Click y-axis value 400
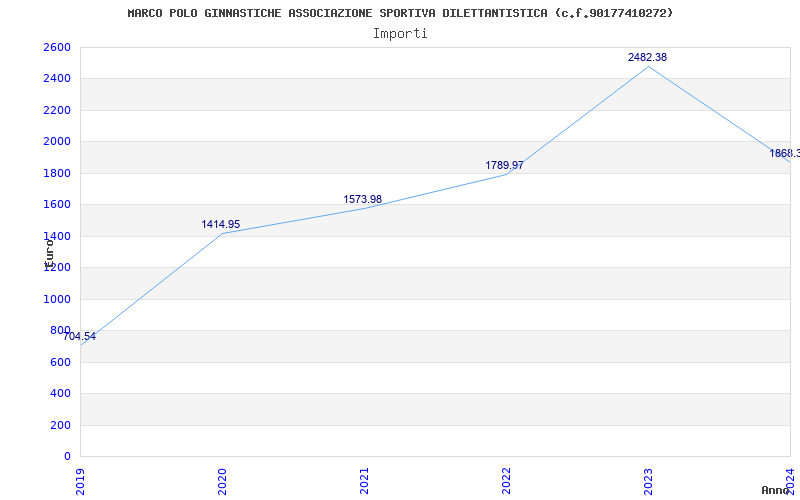The image size is (800, 500). [60, 393]
